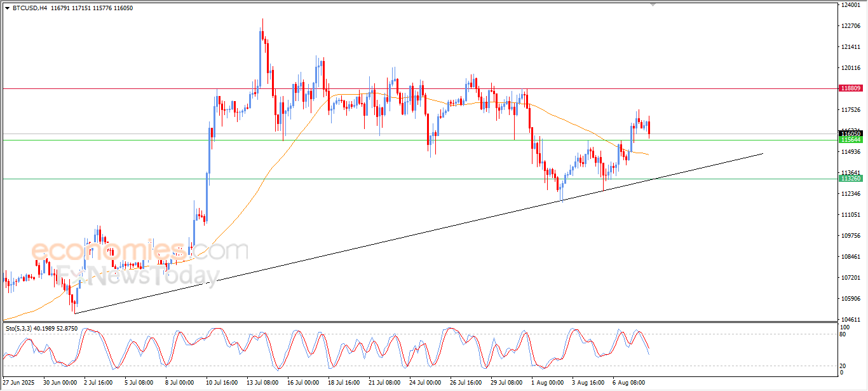Click the stochastic scale value 80
The width and height of the screenshot is (868, 391).
pos(844,334)
